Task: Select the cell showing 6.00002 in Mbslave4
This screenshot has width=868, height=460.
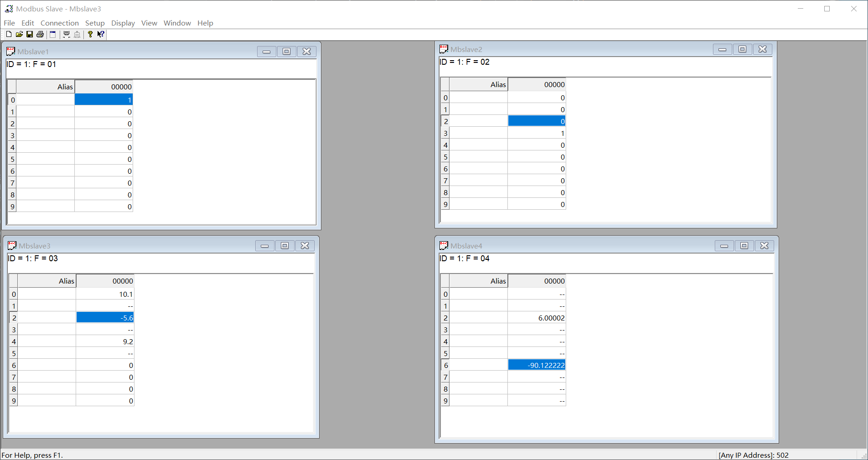Action: 537,317
